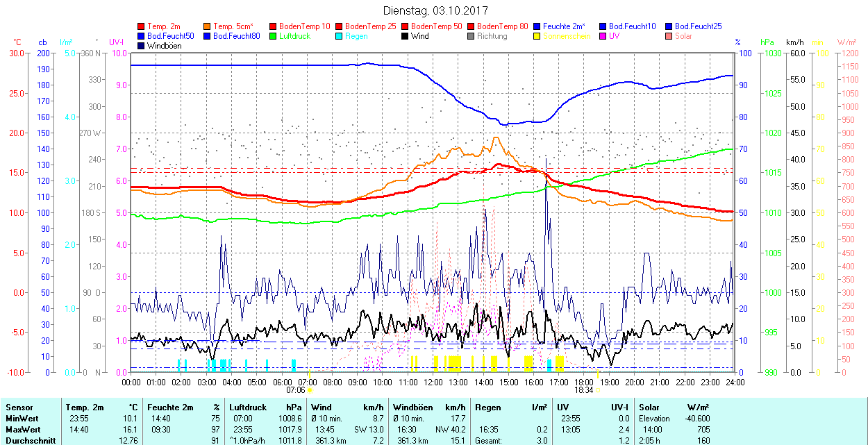The image size is (868, 445).
Task: Click the average temperature value 12.76
Action: 130,441
